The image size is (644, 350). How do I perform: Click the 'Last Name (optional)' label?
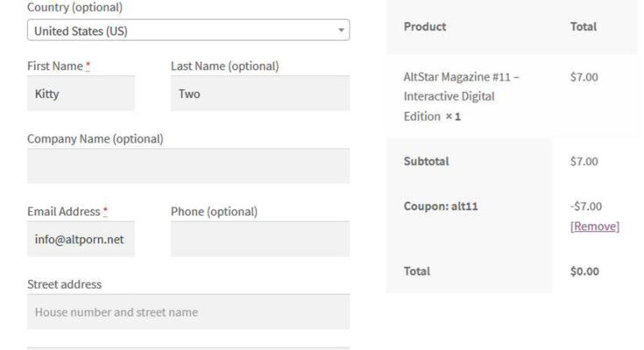click(224, 66)
